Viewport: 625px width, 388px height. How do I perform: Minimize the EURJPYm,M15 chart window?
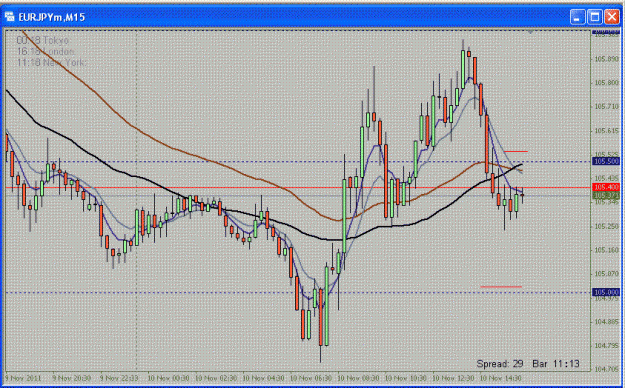click(x=577, y=17)
